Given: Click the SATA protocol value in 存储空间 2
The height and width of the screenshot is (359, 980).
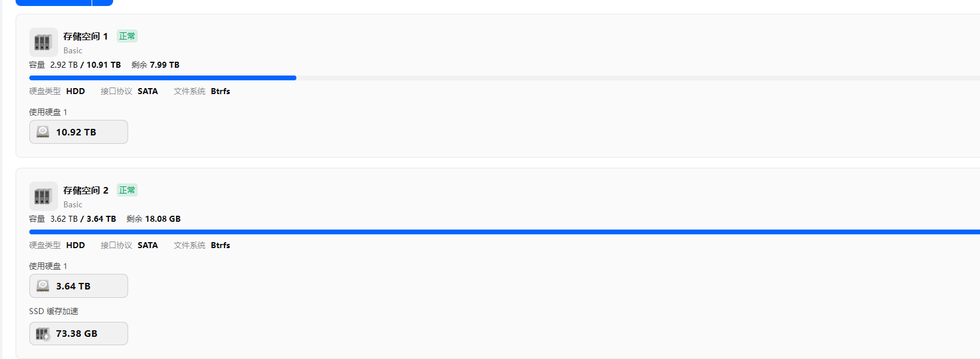Looking at the screenshot, I should pos(148,245).
